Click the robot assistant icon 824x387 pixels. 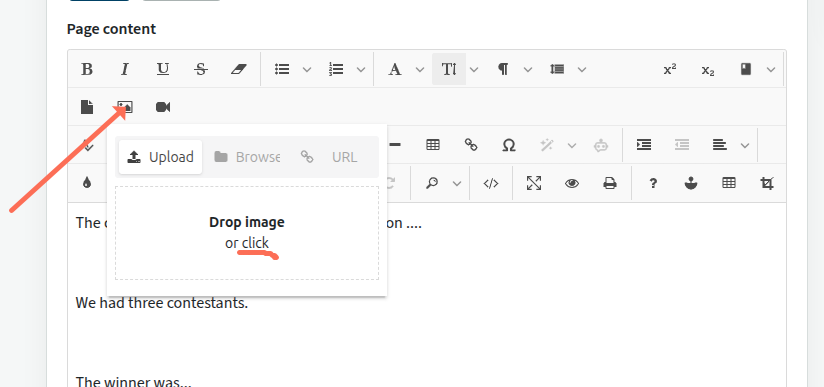tap(601, 145)
